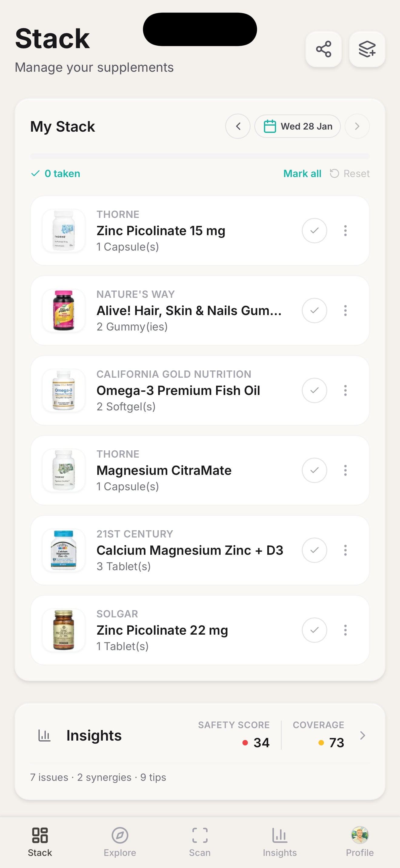Open the Explore compass tab
Image resolution: width=400 pixels, height=868 pixels.
pos(120,841)
